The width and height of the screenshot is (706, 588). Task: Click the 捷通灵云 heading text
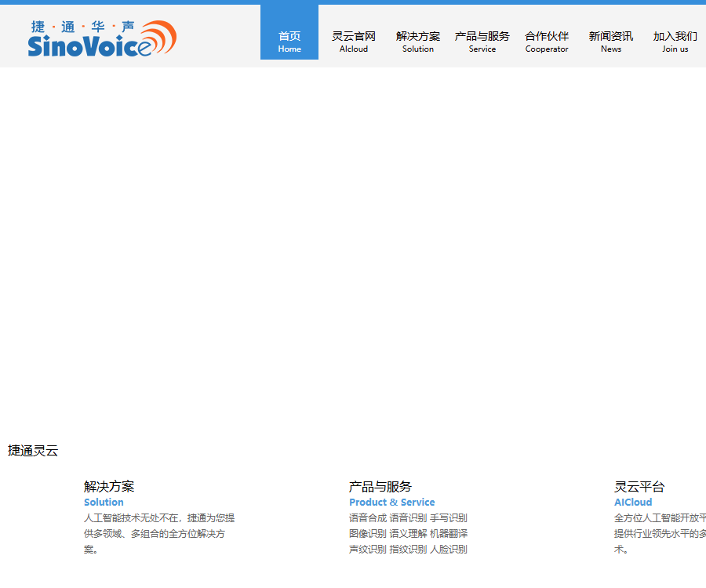[33, 450]
